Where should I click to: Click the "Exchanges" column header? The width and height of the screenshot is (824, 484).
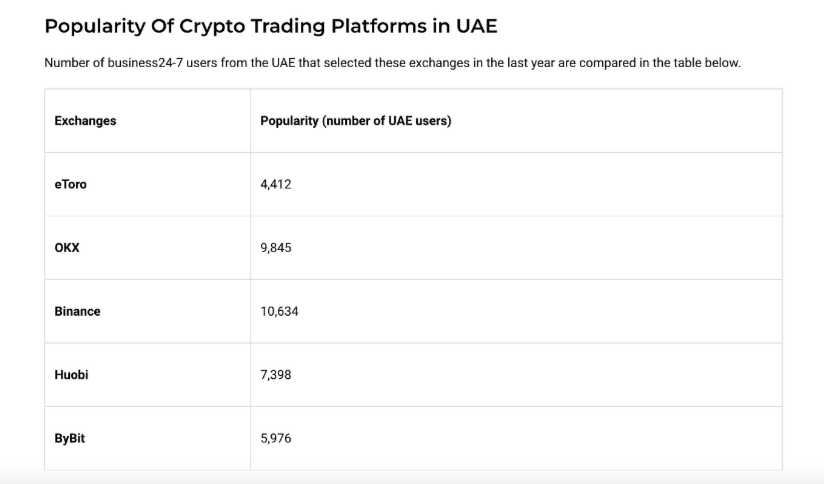click(x=85, y=121)
